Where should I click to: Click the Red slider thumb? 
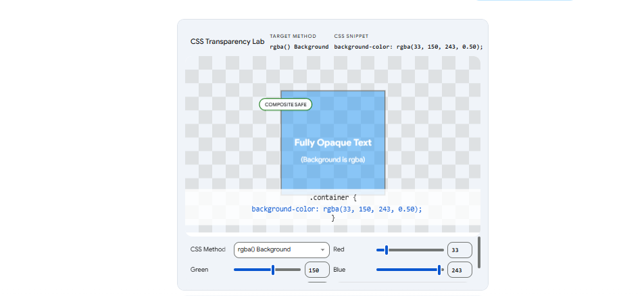(386, 250)
